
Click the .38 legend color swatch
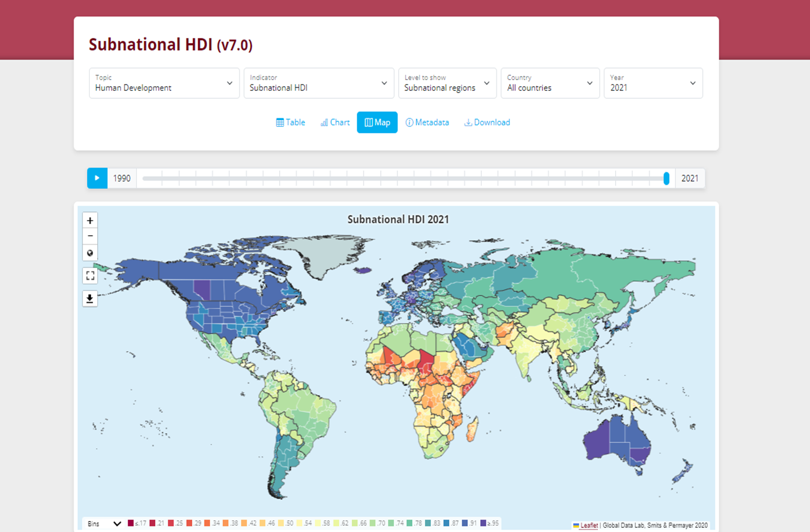pos(226,523)
